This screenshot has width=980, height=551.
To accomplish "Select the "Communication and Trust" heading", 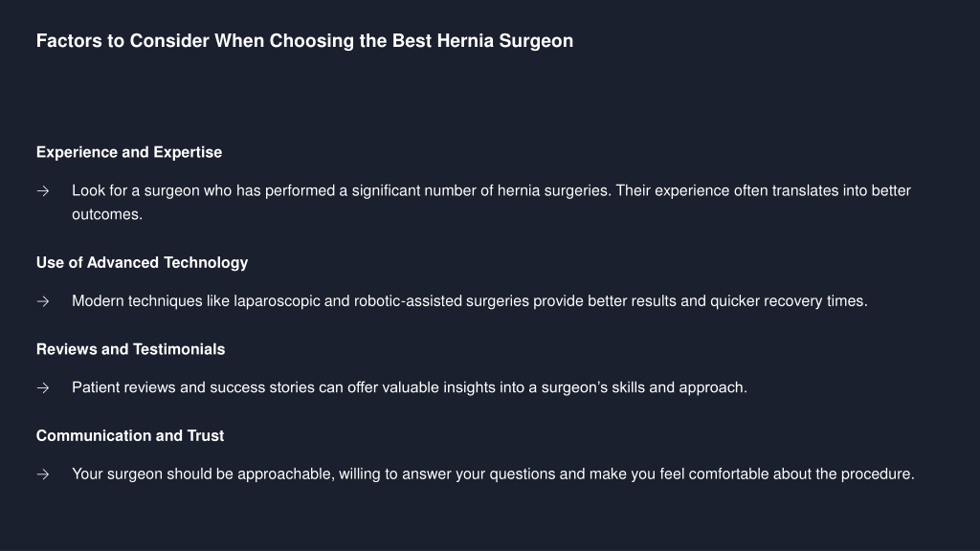I will pos(130,436).
